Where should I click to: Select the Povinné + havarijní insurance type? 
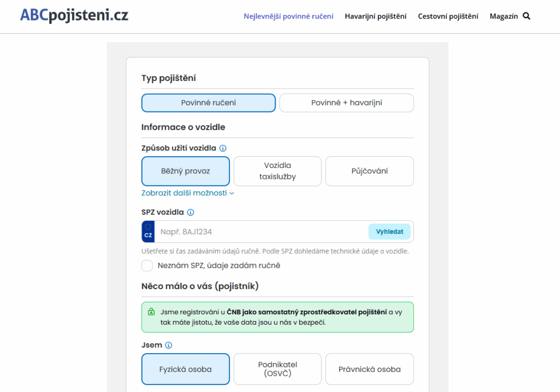346,103
